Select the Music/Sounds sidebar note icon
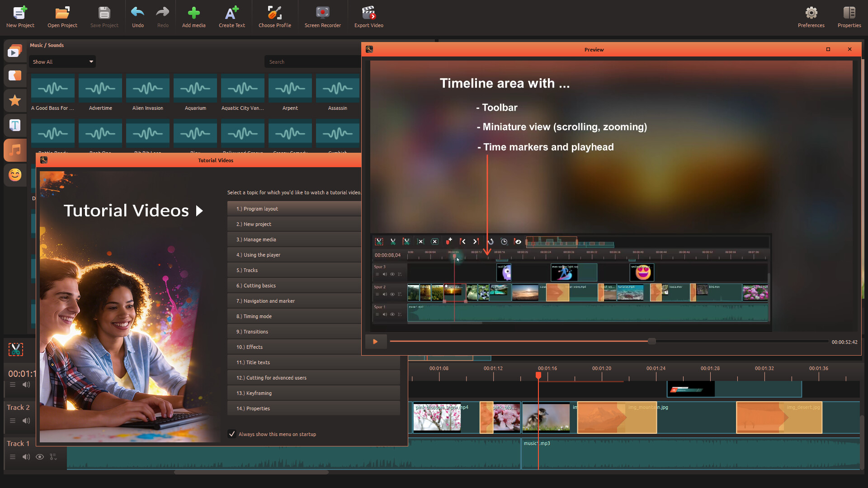868x488 pixels. (15, 150)
